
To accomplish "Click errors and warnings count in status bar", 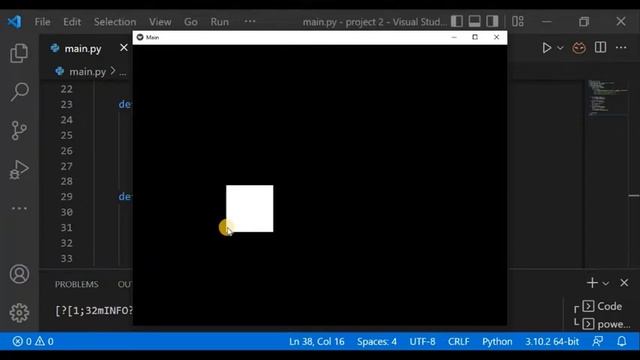I will click(x=33, y=341).
